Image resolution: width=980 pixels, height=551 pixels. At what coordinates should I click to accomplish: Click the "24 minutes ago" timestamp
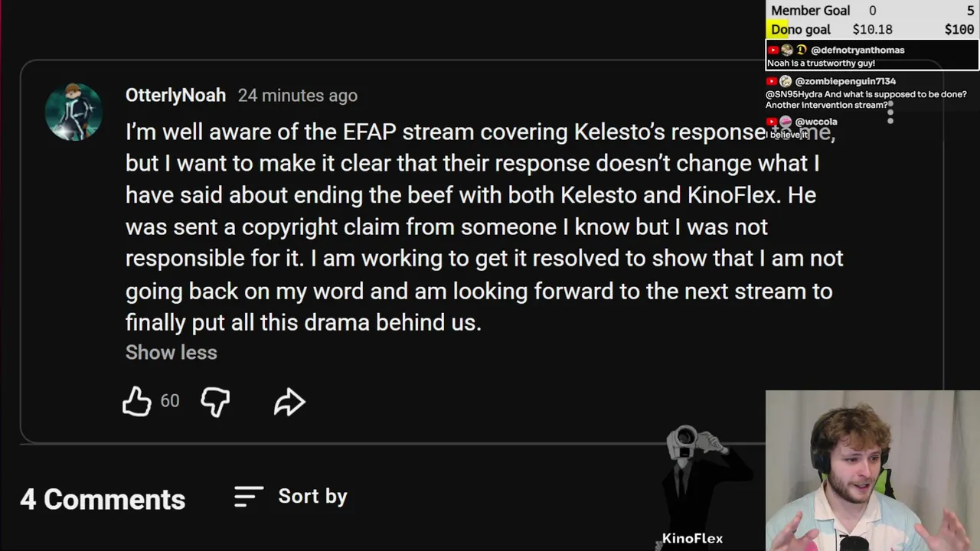tap(297, 96)
